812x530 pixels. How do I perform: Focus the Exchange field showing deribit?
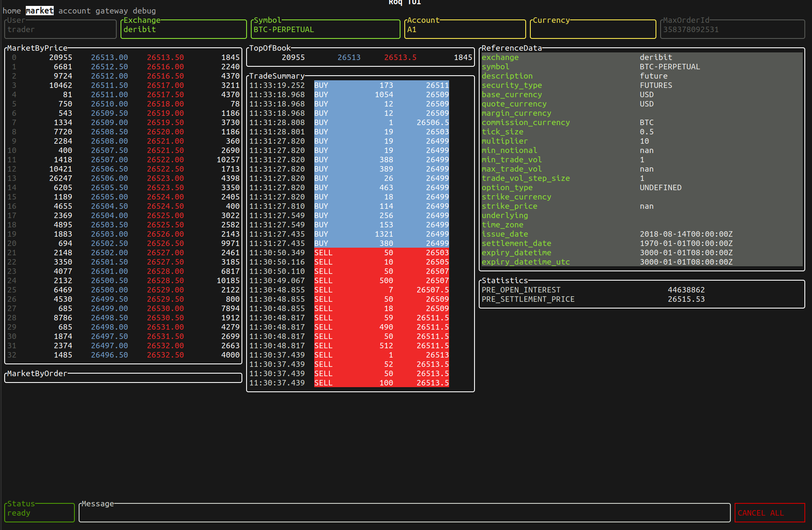184,29
